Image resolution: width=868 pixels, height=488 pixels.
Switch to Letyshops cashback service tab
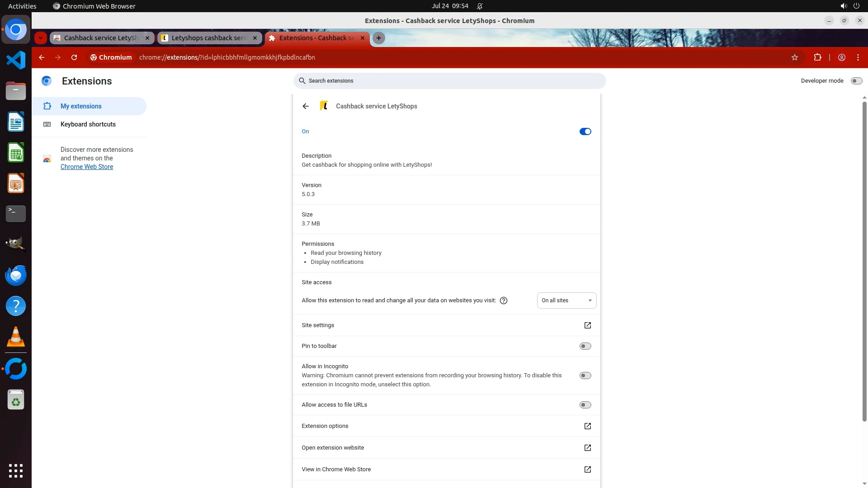tap(209, 38)
